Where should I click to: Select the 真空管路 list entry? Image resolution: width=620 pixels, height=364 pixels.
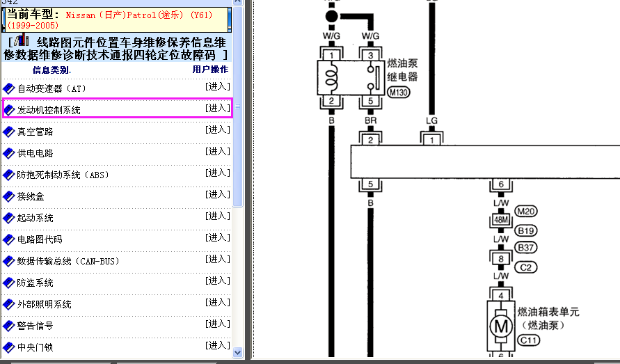(x=35, y=132)
